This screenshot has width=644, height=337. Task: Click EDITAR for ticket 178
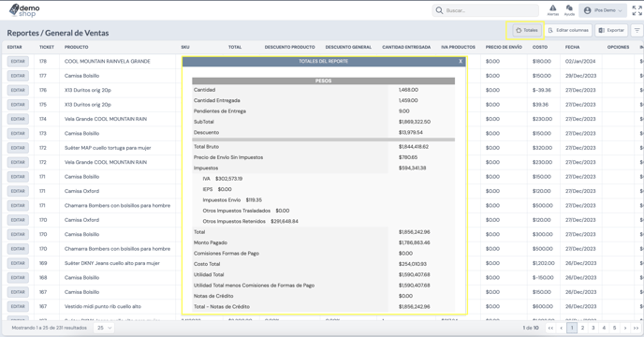18,61
